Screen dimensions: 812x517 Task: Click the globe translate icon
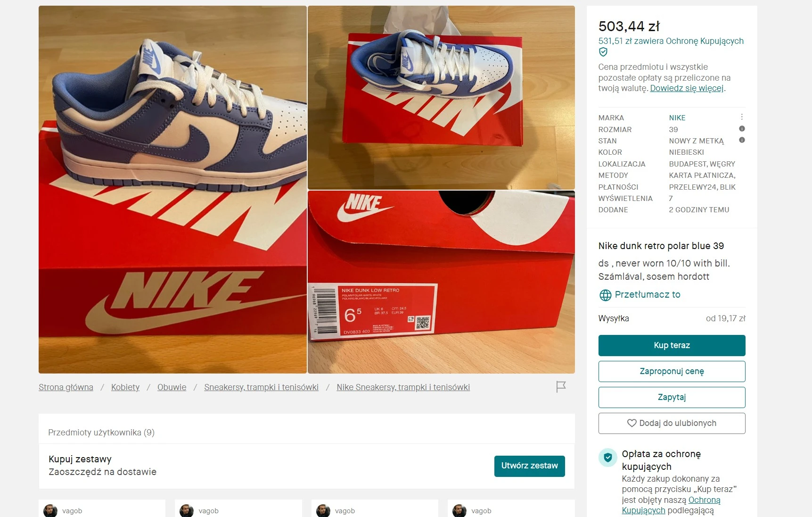605,295
